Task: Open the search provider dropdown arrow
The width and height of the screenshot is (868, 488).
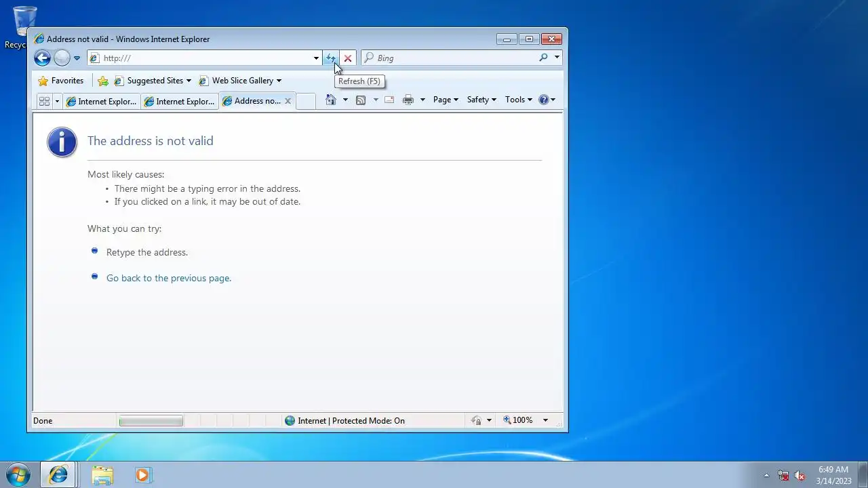Action: tap(557, 58)
